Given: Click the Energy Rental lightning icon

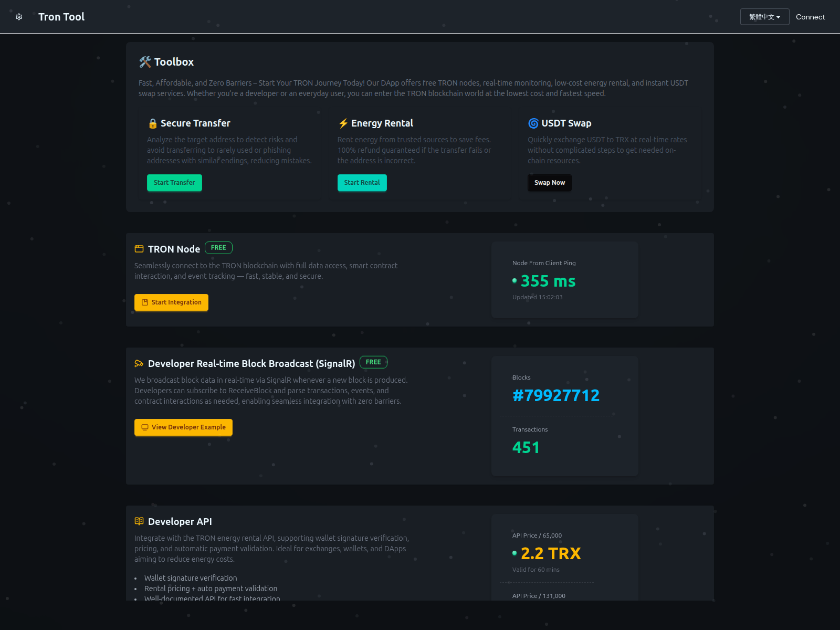Looking at the screenshot, I should [343, 123].
